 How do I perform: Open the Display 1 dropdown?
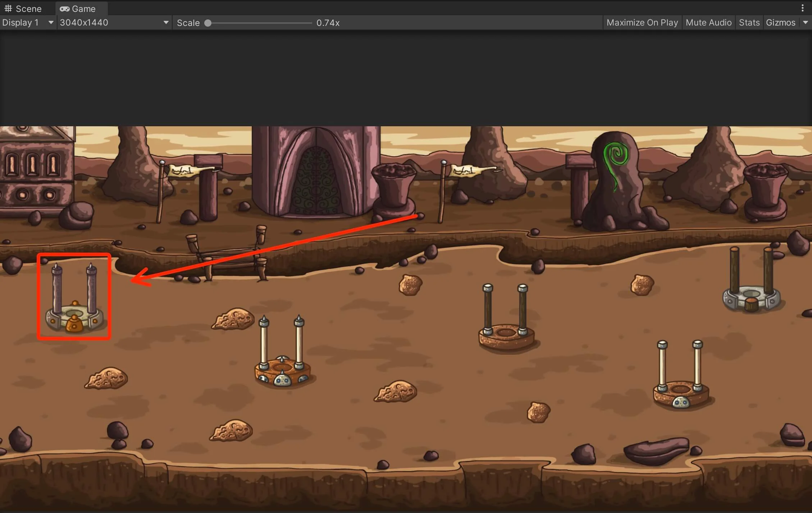(28, 23)
